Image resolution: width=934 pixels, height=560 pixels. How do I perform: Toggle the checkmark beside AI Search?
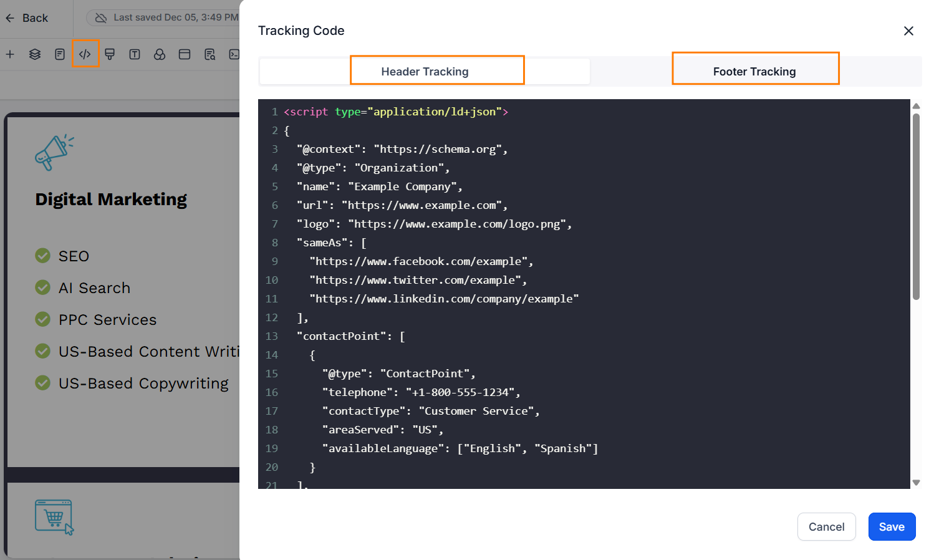[42, 287]
